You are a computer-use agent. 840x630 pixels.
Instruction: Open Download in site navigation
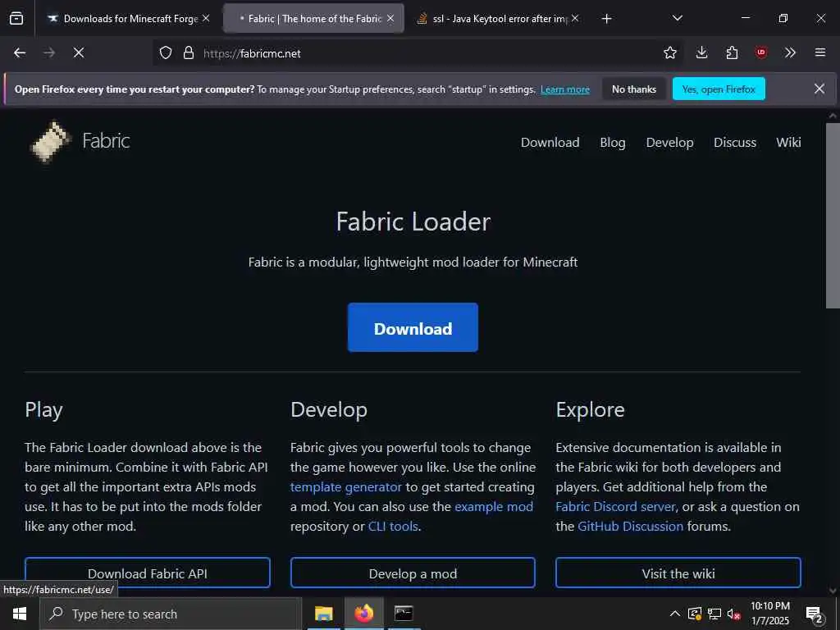pos(550,143)
